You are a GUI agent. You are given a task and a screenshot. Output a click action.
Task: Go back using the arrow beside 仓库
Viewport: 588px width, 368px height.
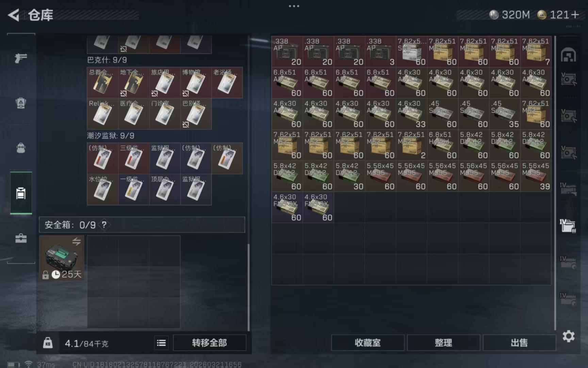coord(14,15)
